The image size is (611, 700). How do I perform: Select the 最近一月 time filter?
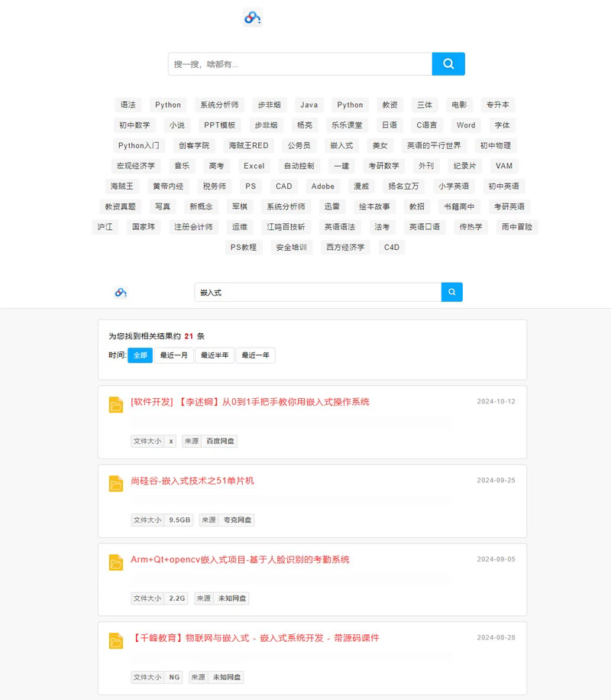click(x=174, y=355)
